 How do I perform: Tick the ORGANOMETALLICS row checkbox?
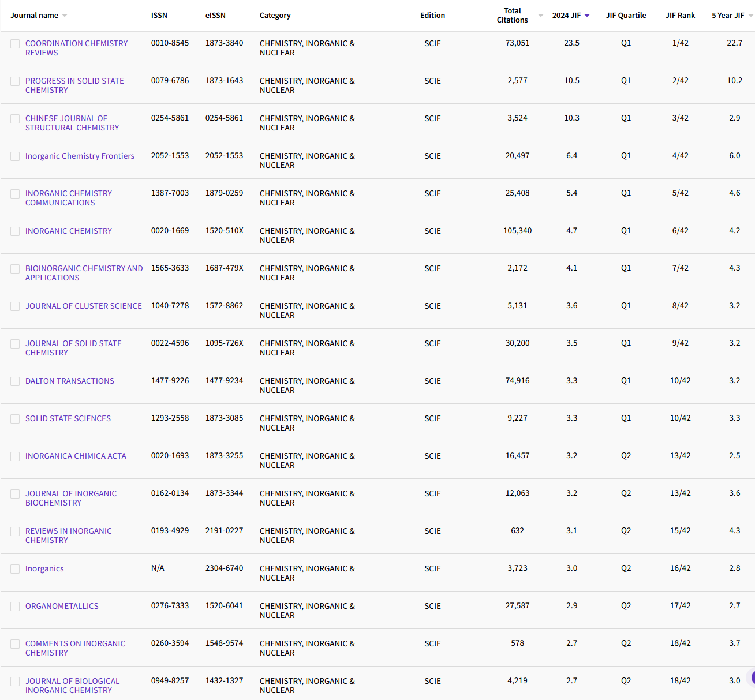click(x=15, y=606)
